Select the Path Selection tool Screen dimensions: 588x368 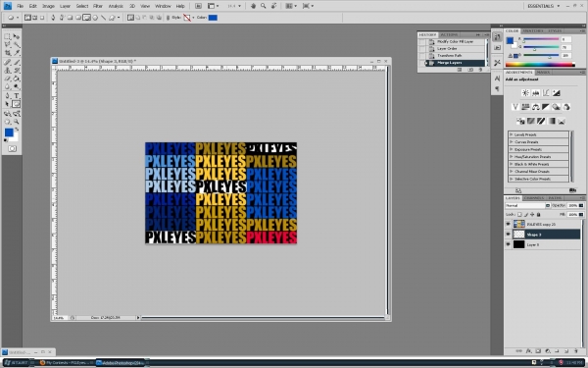click(7, 104)
